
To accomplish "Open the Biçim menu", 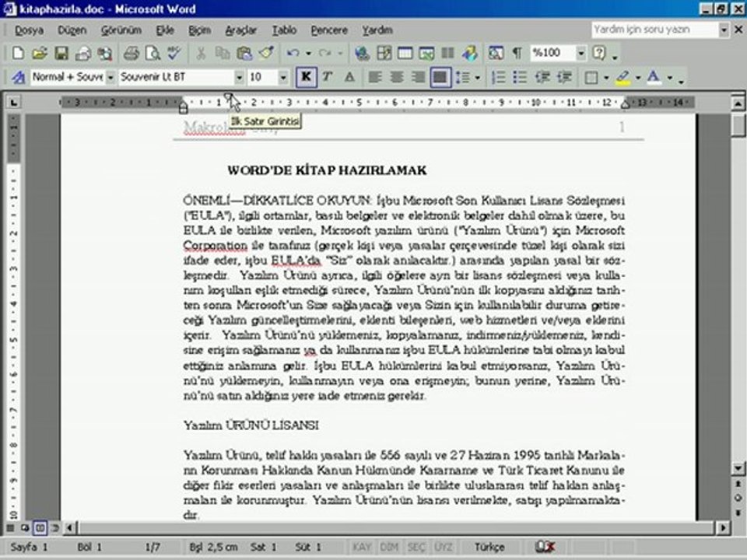I will click(x=199, y=30).
